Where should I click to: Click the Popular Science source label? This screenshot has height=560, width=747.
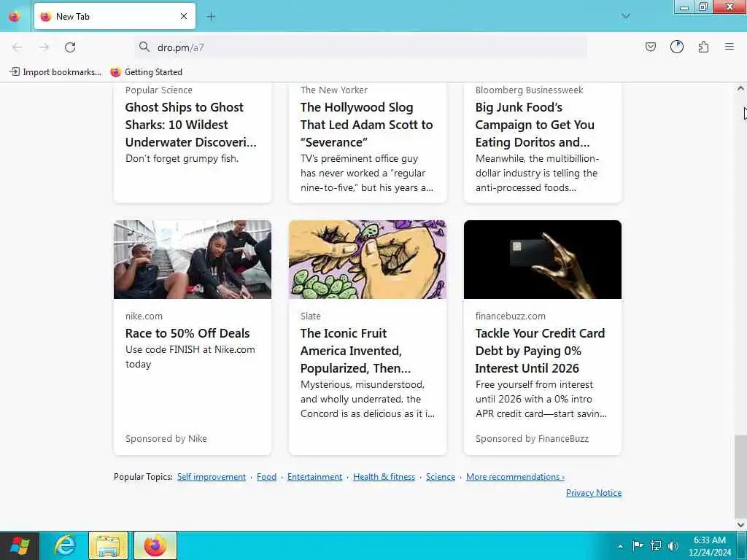pyautogui.click(x=158, y=90)
